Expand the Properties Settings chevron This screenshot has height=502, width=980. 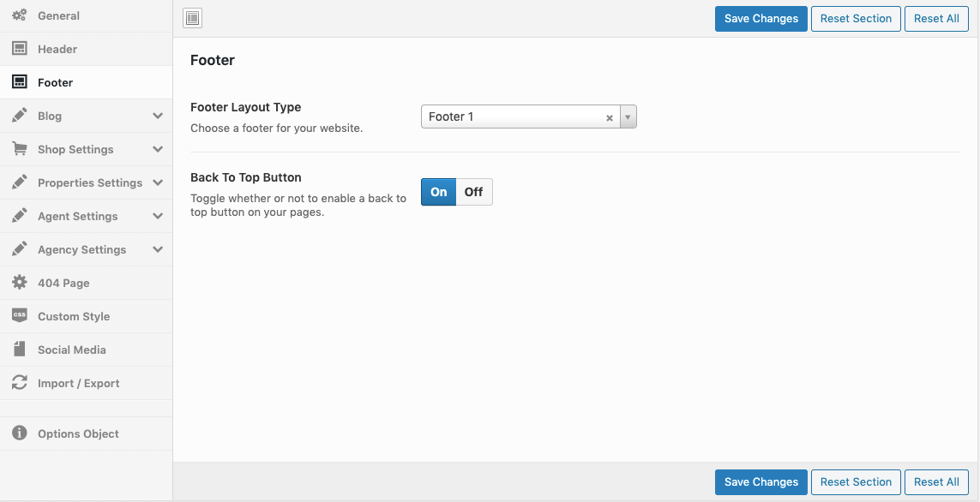pos(158,182)
